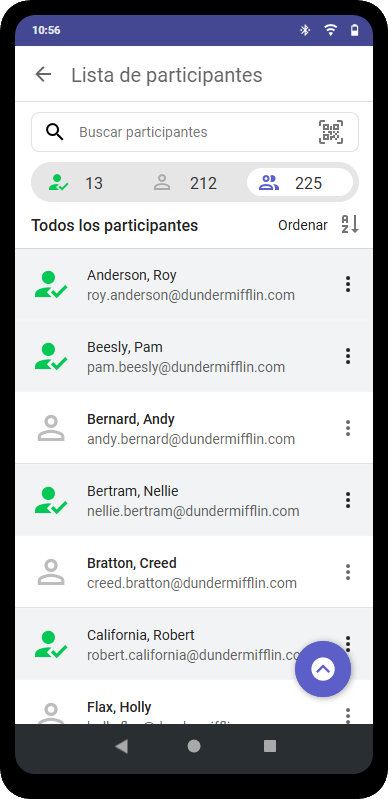
Task: Tap the scroll-to-top floating button
Action: click(x=323, y=669)
